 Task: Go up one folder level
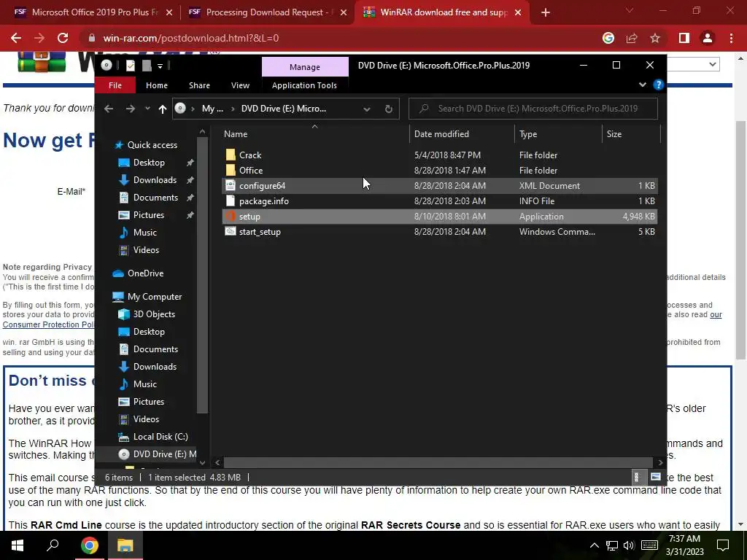(163, 109)
